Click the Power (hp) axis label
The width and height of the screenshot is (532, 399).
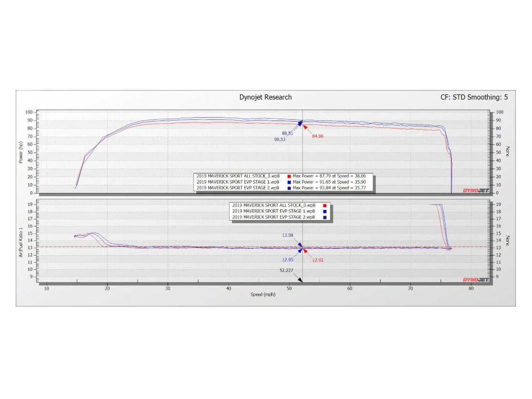click(21, 152)
